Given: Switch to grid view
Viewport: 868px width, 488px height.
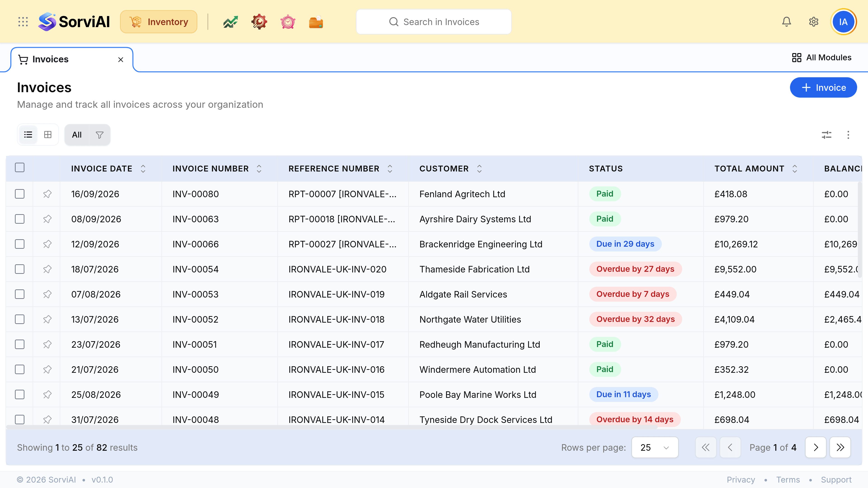Looking at the screenshot, I should pos(48,135).
